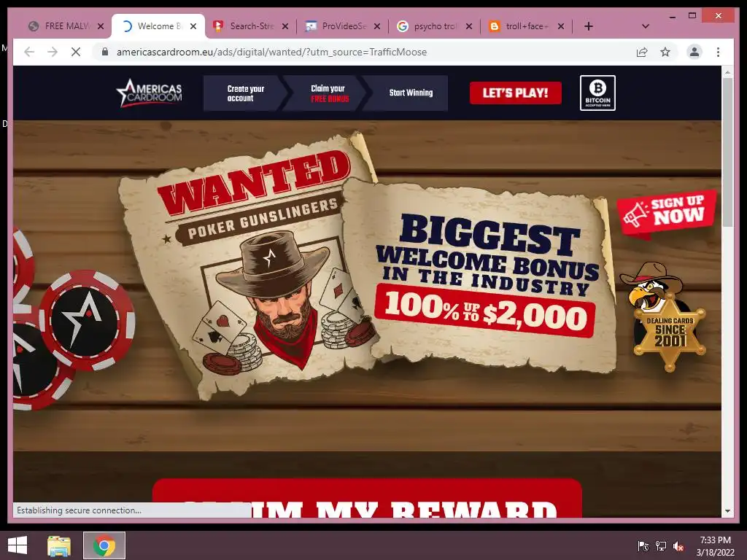Viewport: 747px width, 560px height.
Task: Click the taskbar clock 7:33 PM
Action: pos(715,540)
